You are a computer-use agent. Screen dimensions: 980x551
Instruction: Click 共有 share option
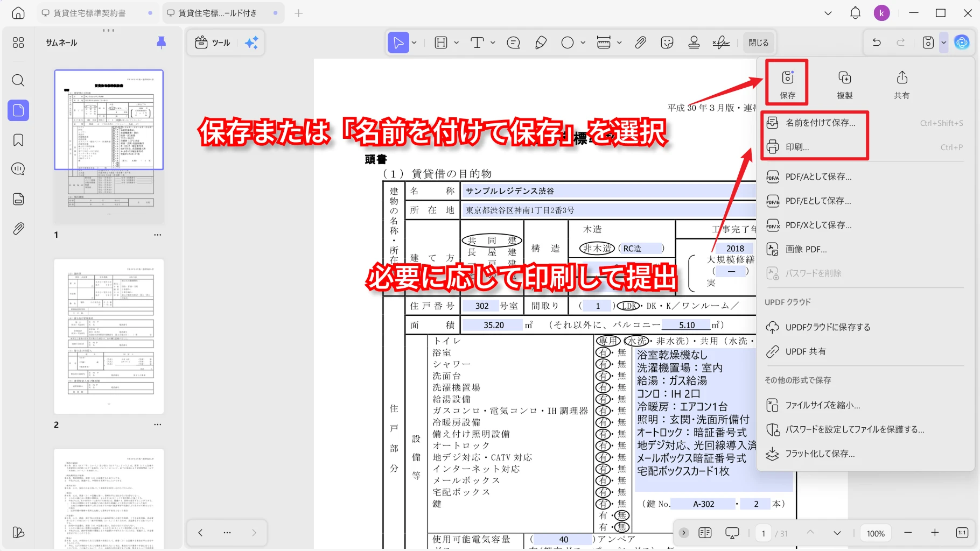(901, 84)
